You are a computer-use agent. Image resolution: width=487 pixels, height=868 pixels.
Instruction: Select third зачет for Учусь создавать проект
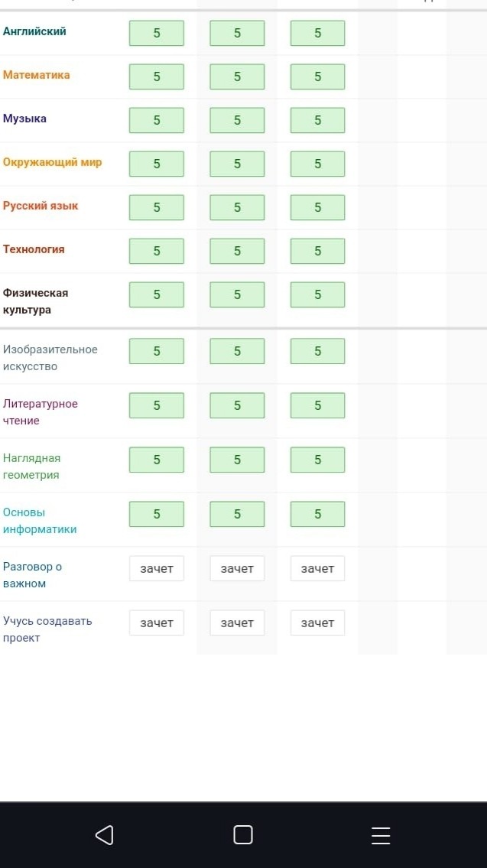coord(317,623)
